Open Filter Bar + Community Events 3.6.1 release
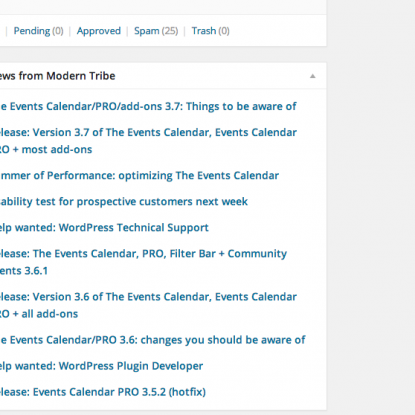Viewport: 415px width, 415px height. click(x=143, y=262)
